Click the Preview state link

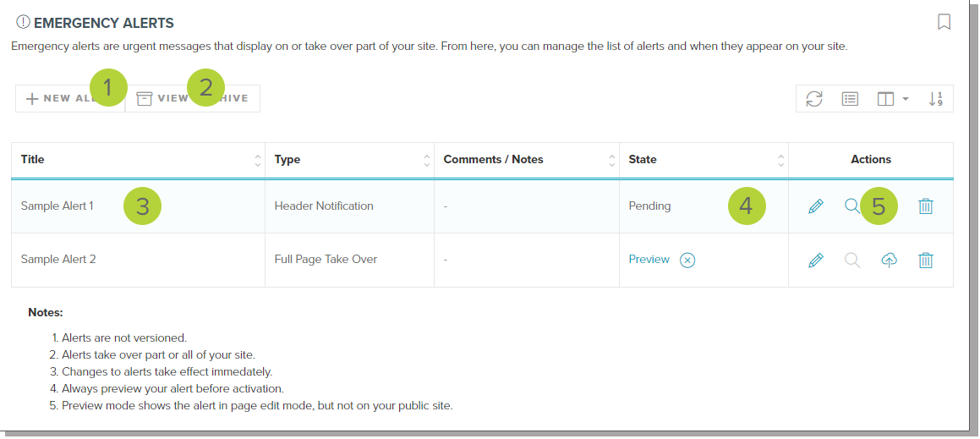tap(649, 260)
